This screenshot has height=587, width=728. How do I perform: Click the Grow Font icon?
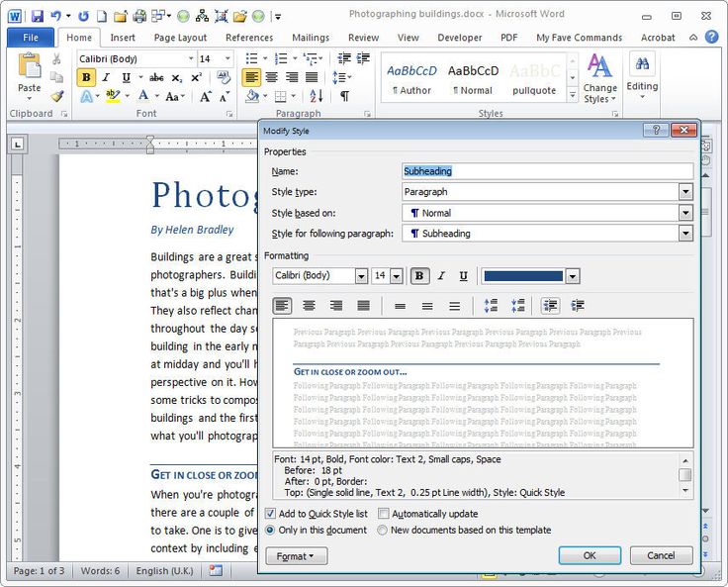pos(205,97)
